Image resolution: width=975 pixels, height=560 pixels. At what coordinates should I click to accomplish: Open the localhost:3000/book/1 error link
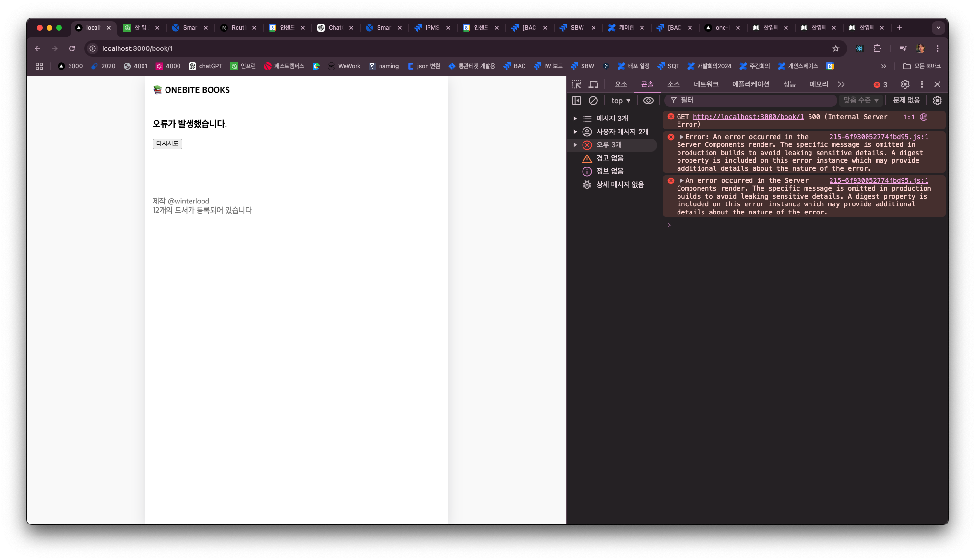tap(748, 117)
